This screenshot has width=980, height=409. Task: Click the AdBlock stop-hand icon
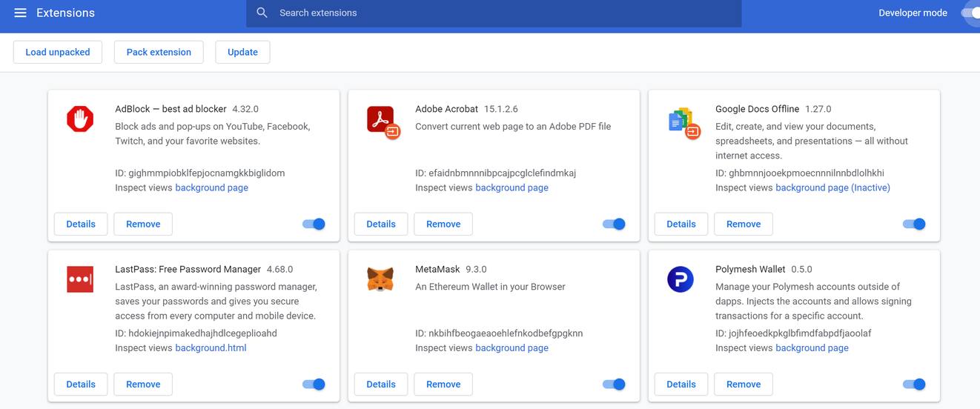[80, 119]
